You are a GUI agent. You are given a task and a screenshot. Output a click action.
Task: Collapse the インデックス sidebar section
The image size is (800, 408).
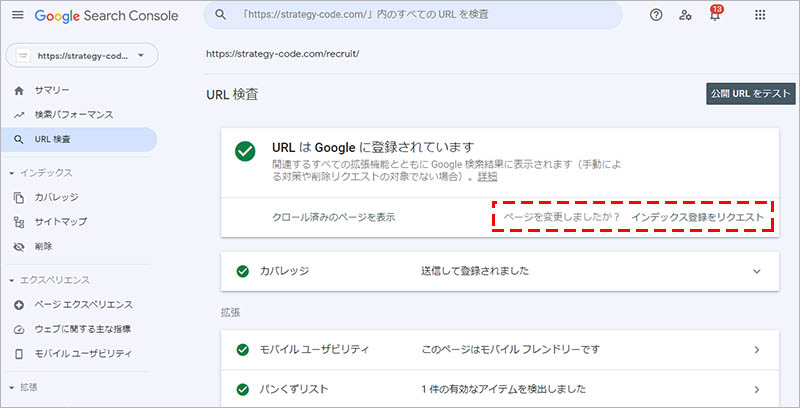[39, 173]
